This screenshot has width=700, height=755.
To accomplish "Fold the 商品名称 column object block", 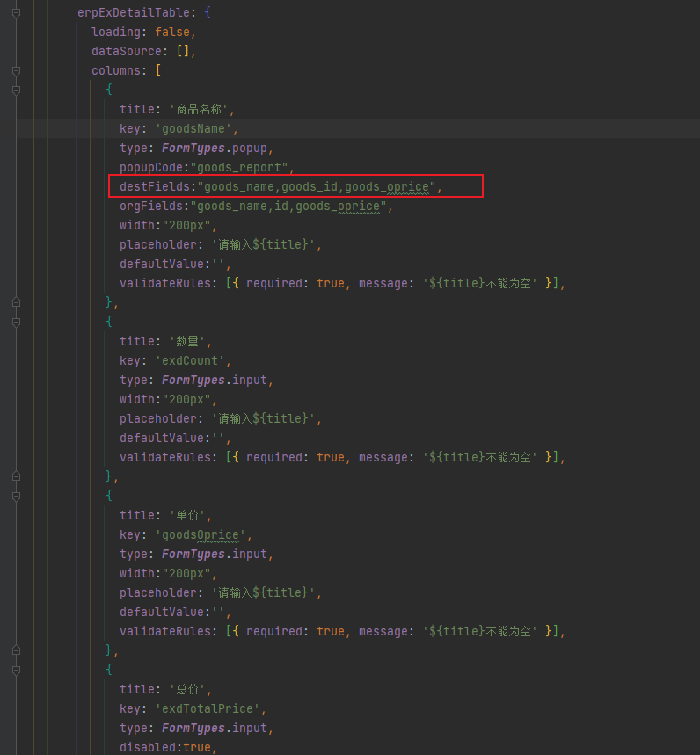I will 16,90.
